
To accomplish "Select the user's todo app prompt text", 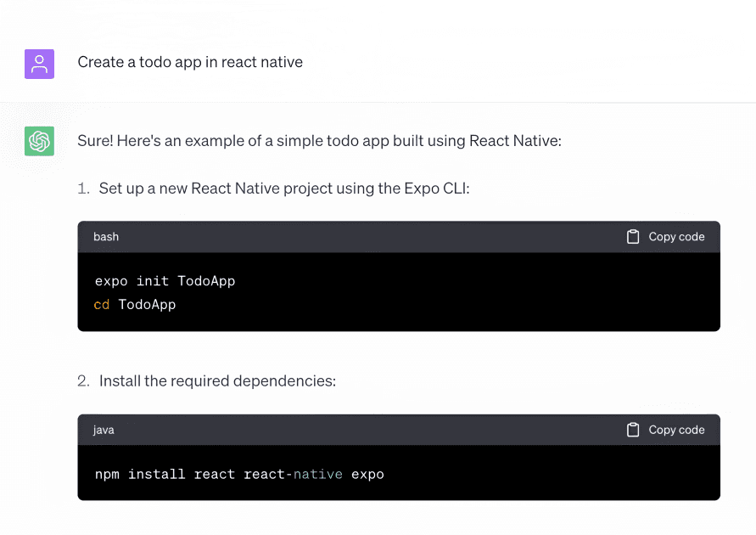I will coord(189,62).
